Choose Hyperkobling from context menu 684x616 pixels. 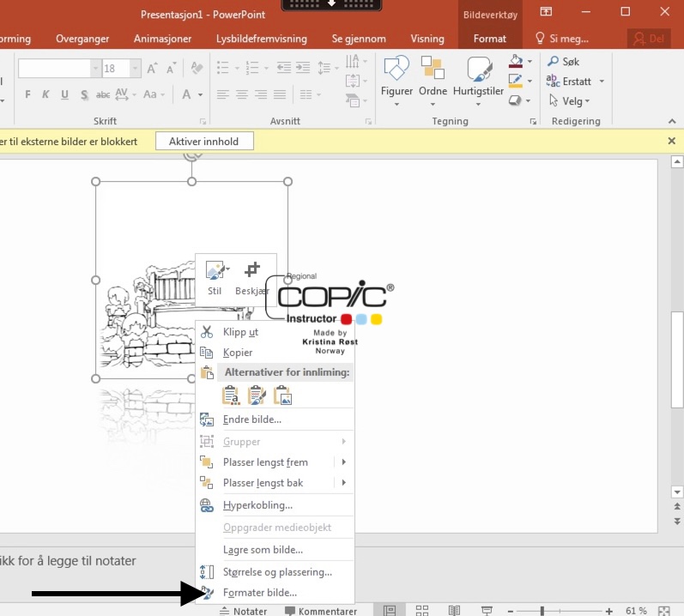point(275,504)
